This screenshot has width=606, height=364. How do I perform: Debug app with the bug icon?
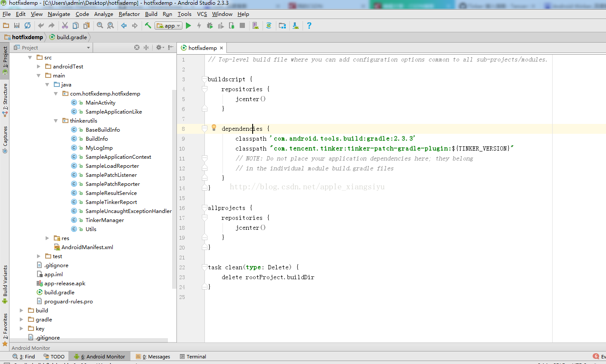click(210, 26)
